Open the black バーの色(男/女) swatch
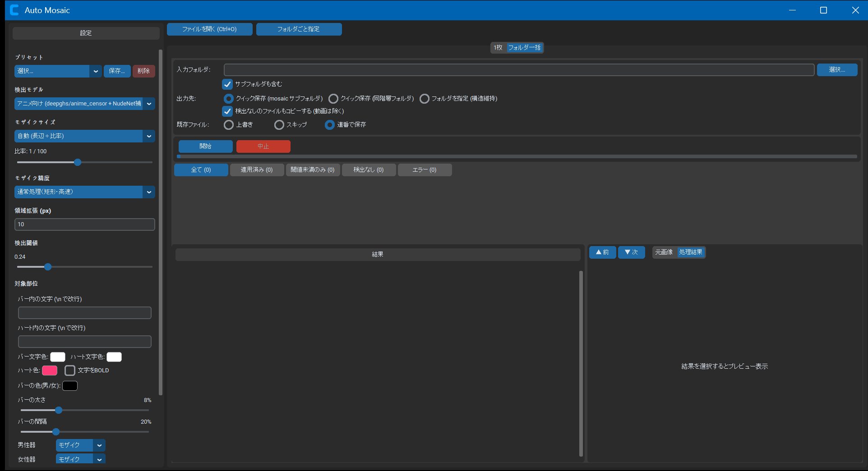The image size is (868, 471). [70, 386]
